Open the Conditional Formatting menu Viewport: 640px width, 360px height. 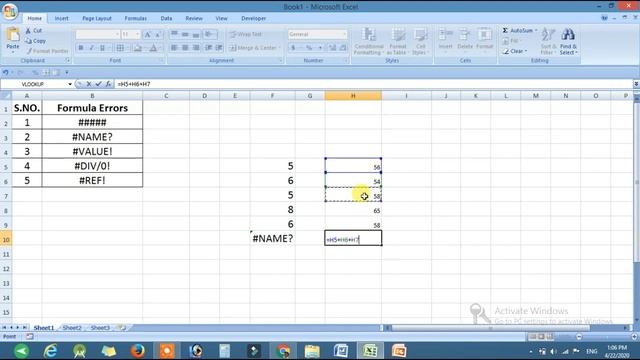pyautogui.click(x=369, y=41)
